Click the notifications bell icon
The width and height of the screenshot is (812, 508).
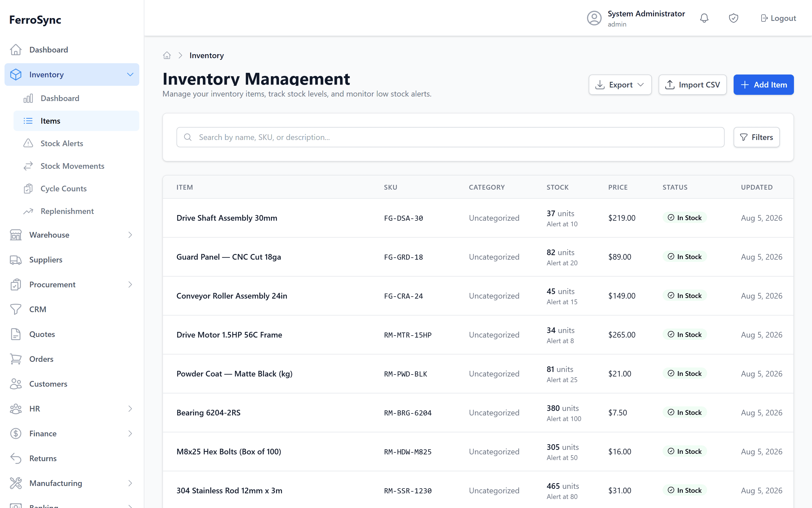(704, 18)
